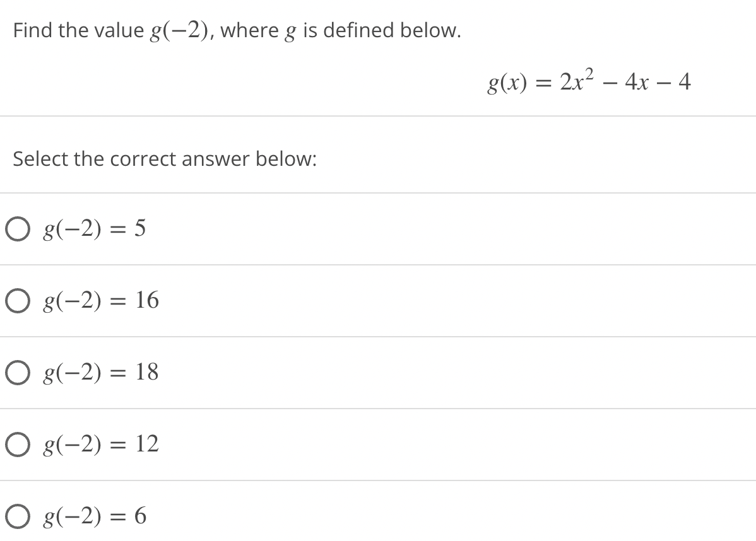Select the radio button for g(-2) = 5
The image size is (756, 541).
18,230
